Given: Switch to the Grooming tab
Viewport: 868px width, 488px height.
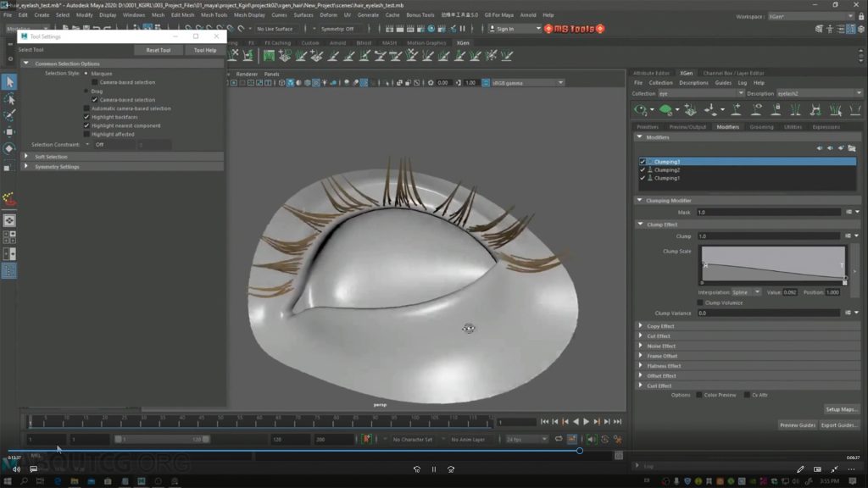Looking at the screenshot, I should pos(760,127).
